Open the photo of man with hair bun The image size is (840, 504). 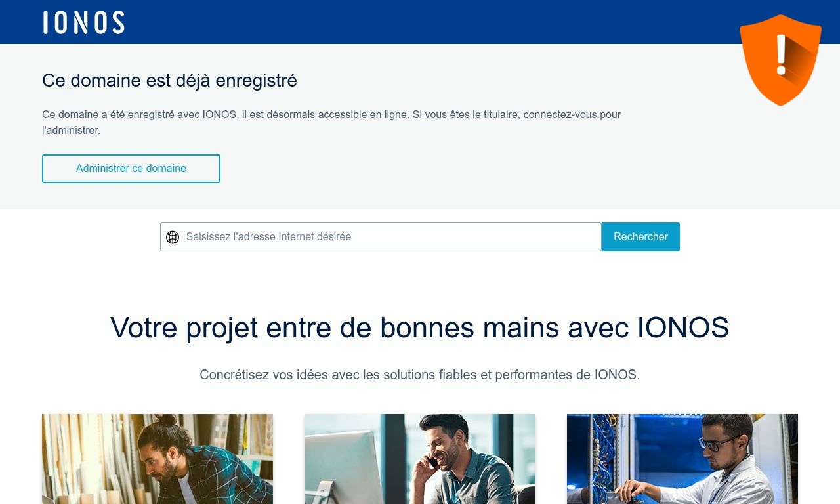tap(157, 459)
